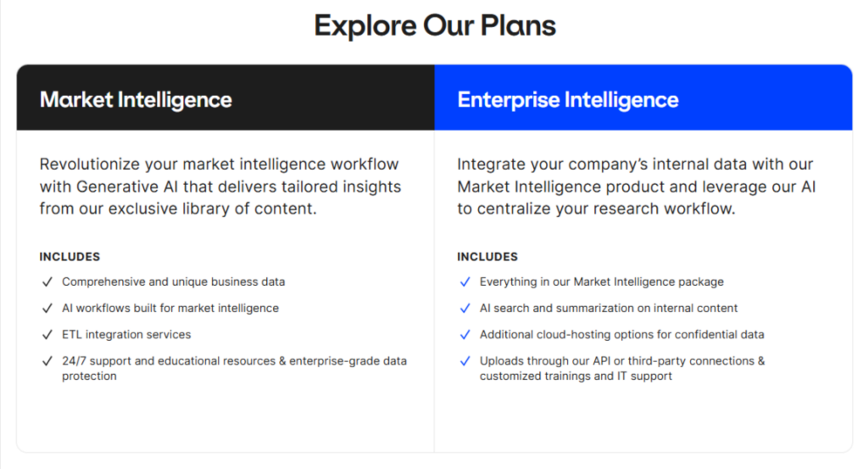868x469 pixels.
Task: Click 'Additional cloud-hosting options for confidential data'
Action: (x=622, y=334)
